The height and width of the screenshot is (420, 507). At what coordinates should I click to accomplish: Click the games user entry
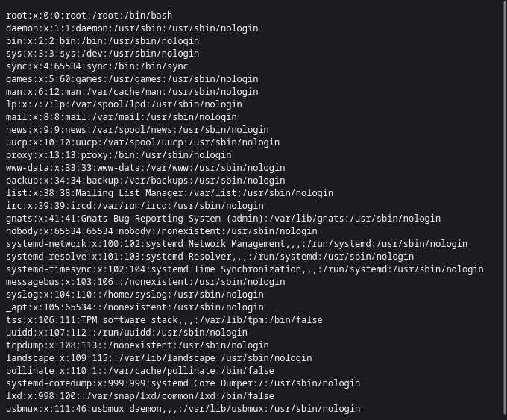click(x=132, y=79)
